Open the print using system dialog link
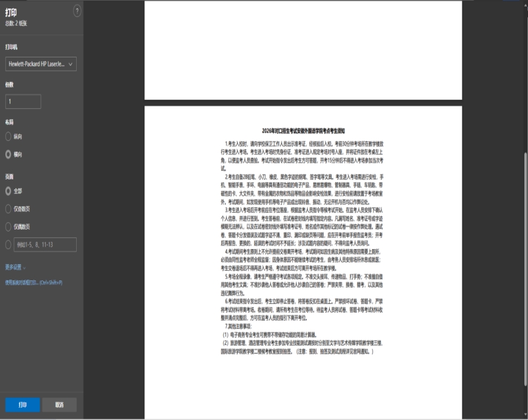 (x=34, y=282)
